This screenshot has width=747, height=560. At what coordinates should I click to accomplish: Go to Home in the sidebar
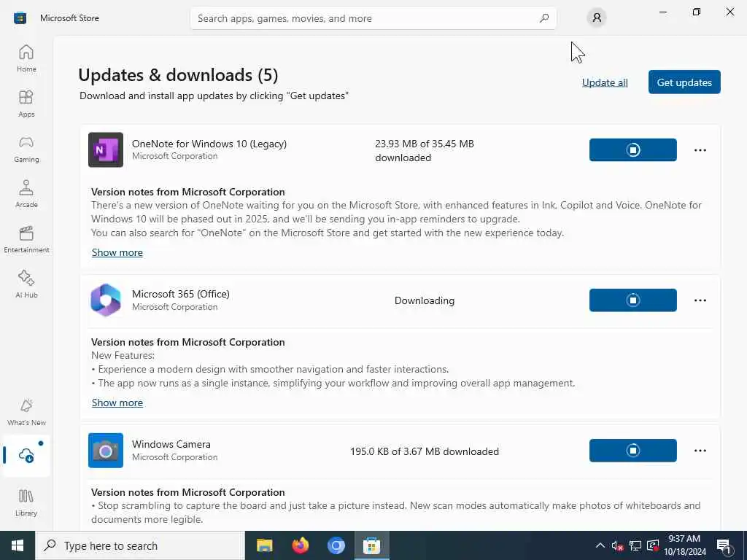[x=26, y=58]
